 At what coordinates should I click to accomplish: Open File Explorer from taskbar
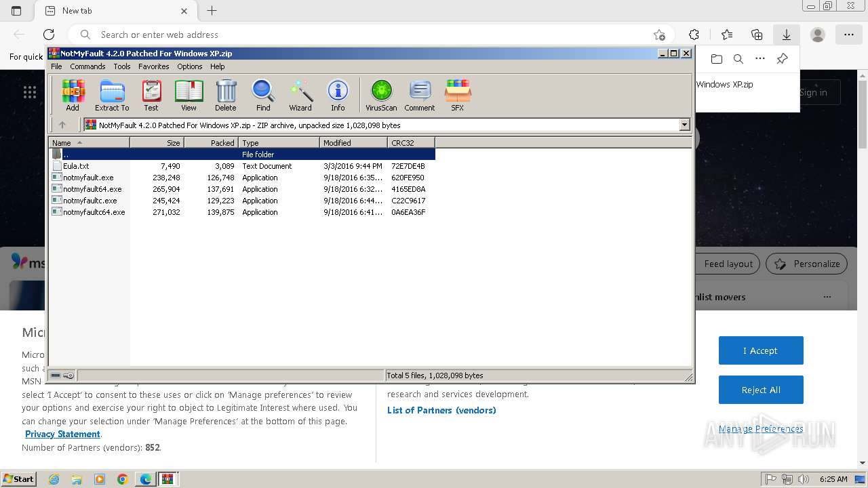(x=77, y=479)
